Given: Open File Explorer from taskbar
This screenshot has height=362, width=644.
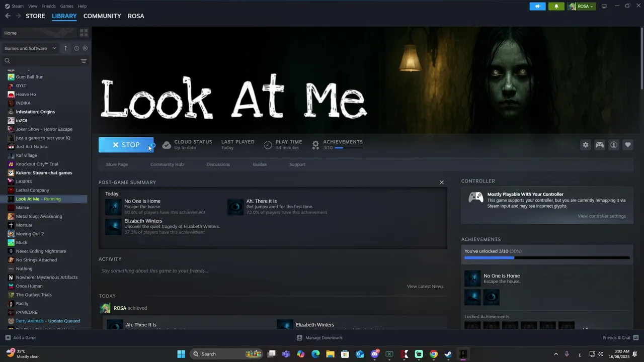Looking at the screenshot, I should (x=330, y=354).
